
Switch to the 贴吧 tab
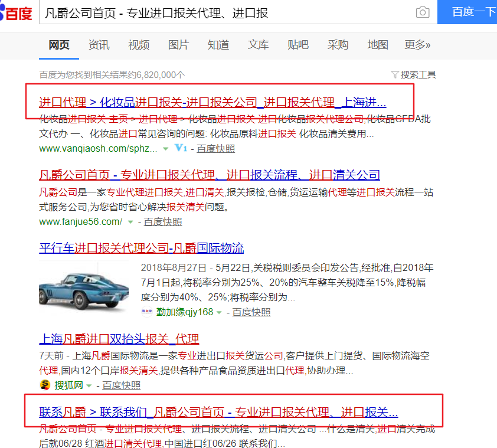coord(298,45)
